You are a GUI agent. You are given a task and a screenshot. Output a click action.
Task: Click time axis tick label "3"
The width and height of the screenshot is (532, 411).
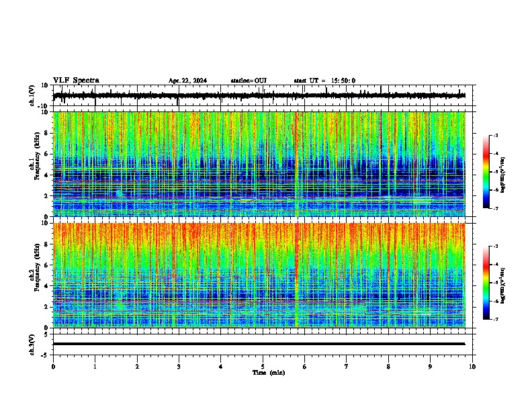coord(179,367)
